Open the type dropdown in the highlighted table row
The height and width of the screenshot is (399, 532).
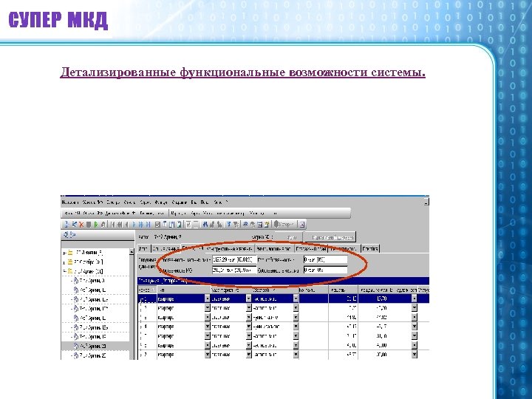pyautogui.click(x=208, y=299)
